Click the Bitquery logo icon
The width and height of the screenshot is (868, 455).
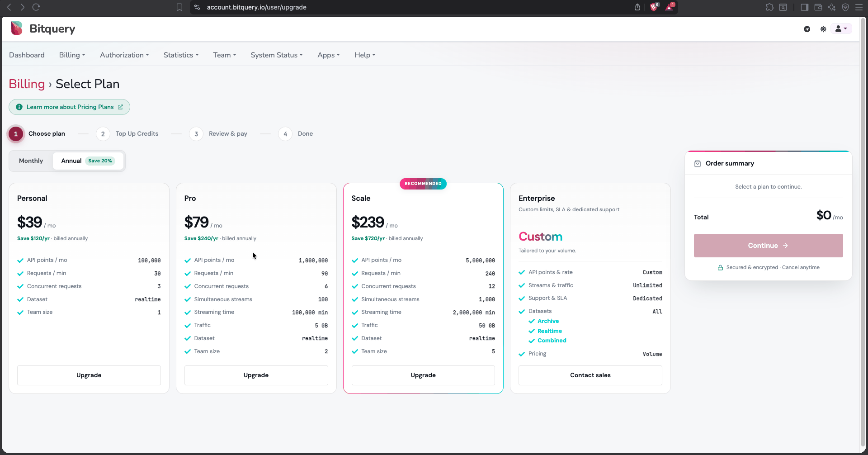(17, 28)
